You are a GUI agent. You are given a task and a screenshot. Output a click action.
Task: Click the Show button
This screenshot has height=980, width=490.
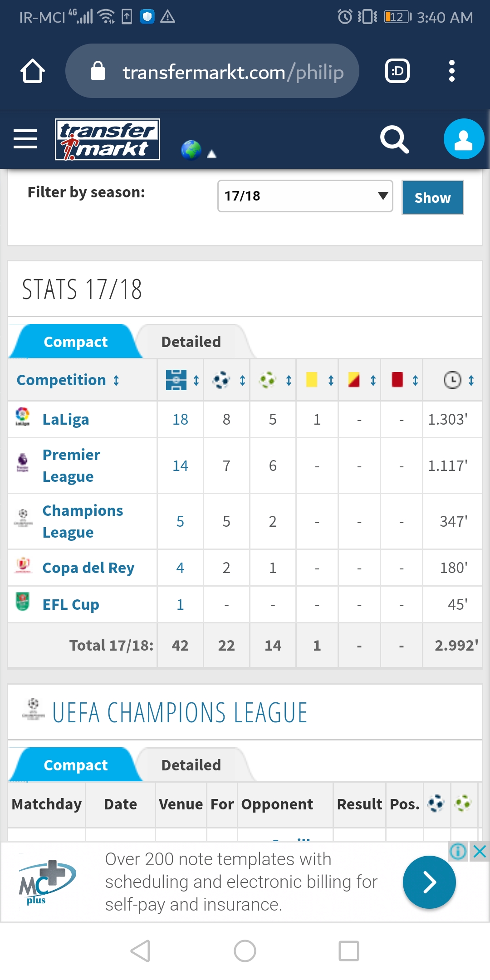tap(433, 197)
